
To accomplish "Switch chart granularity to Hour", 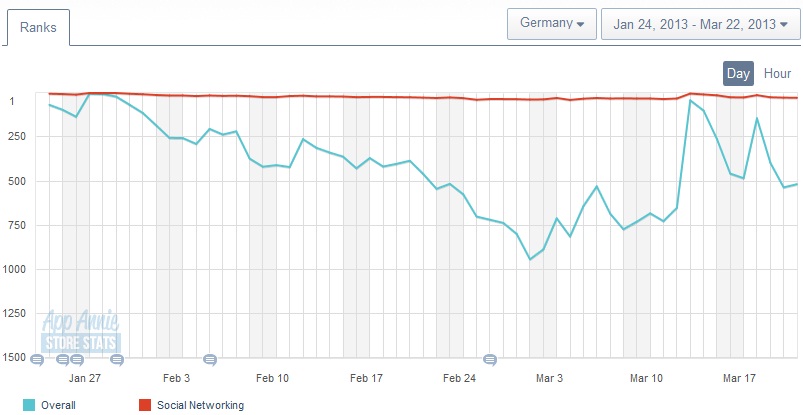I will tap(777, 73).
